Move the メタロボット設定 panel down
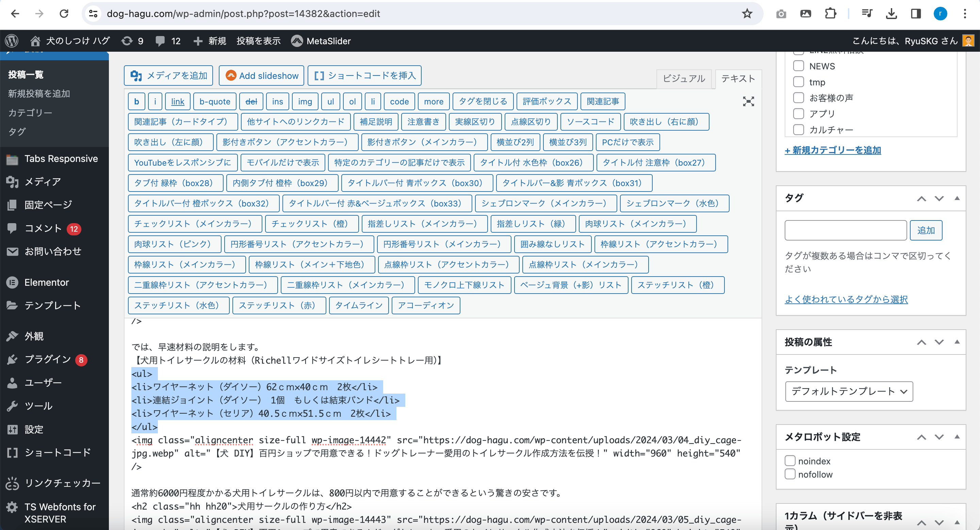The image size is (980, 530). click(x=939, y=437)
